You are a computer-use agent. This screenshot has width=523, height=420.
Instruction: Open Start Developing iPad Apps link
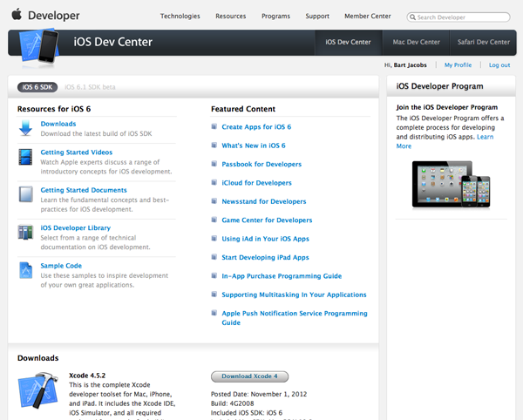coord(265,257)
